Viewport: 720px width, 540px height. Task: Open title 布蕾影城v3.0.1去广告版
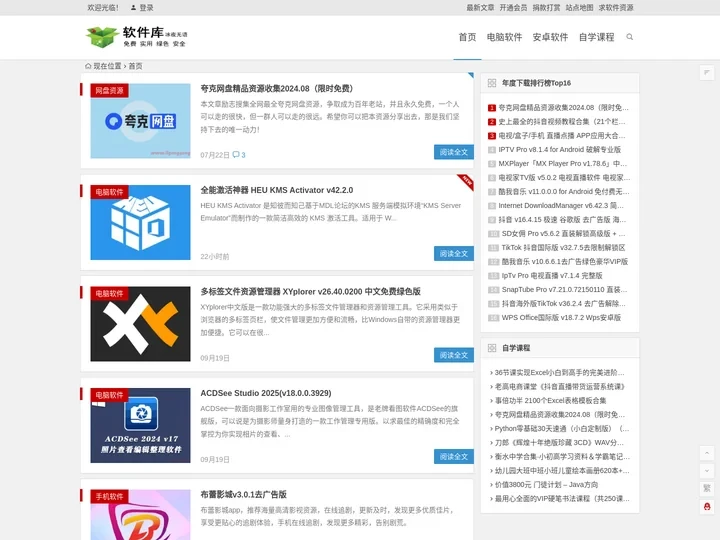pyautogui.click(x=243, y=495)
